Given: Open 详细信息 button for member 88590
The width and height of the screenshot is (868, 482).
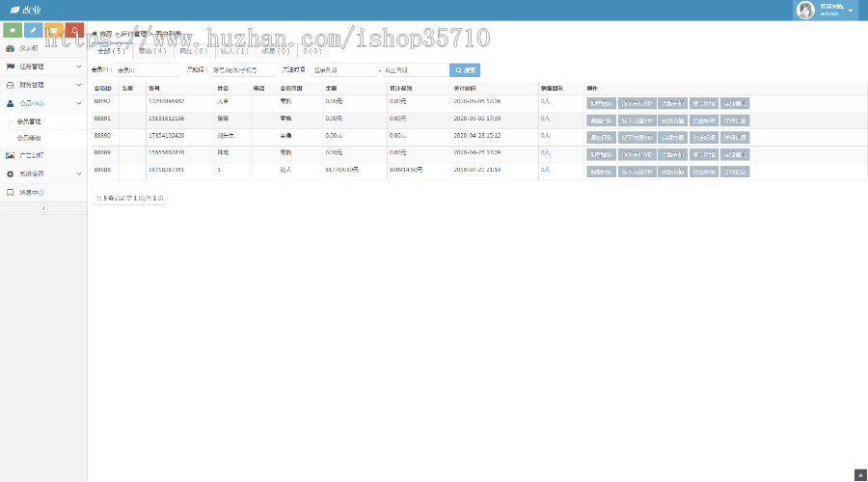Looking at the screenshot, I should click(735, 138).
